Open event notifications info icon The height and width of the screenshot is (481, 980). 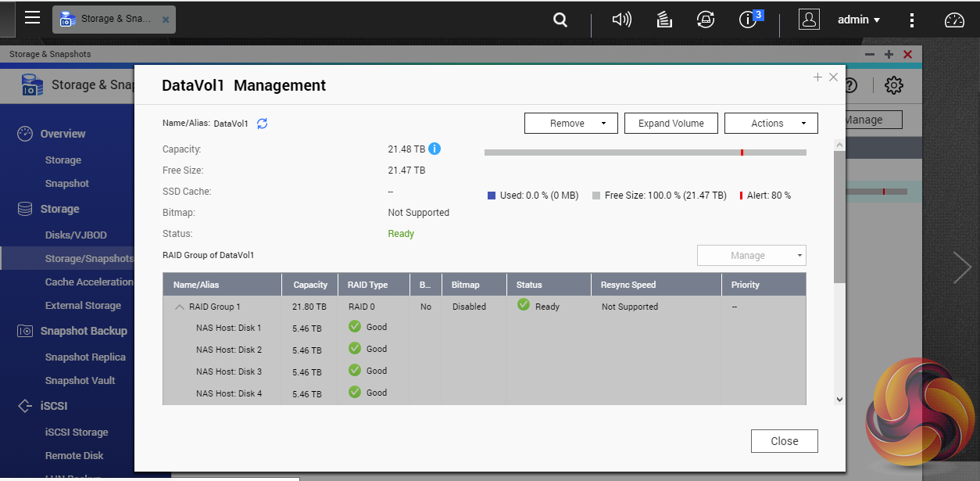click(x=749, y=20)
